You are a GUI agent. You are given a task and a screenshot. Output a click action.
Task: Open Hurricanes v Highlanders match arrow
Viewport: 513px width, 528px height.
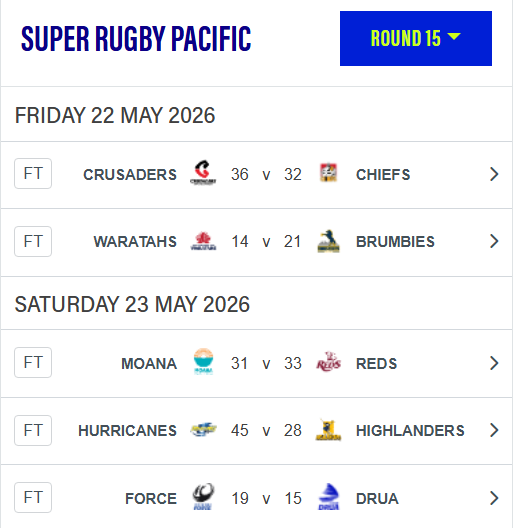[x=494, y=430]
